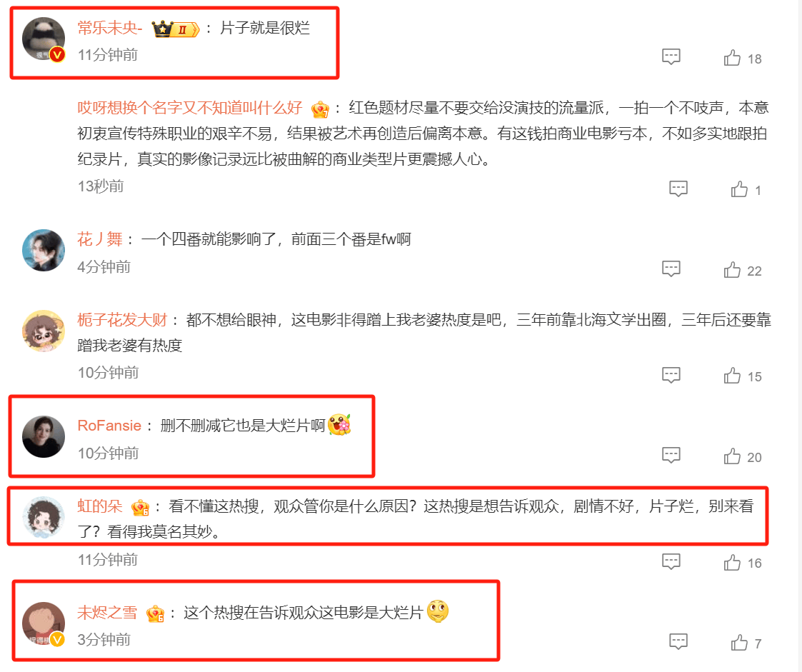Screen dimensions: 802x672
Task: Open 常乐未央- user profile via username
Action: click(109, 28)
